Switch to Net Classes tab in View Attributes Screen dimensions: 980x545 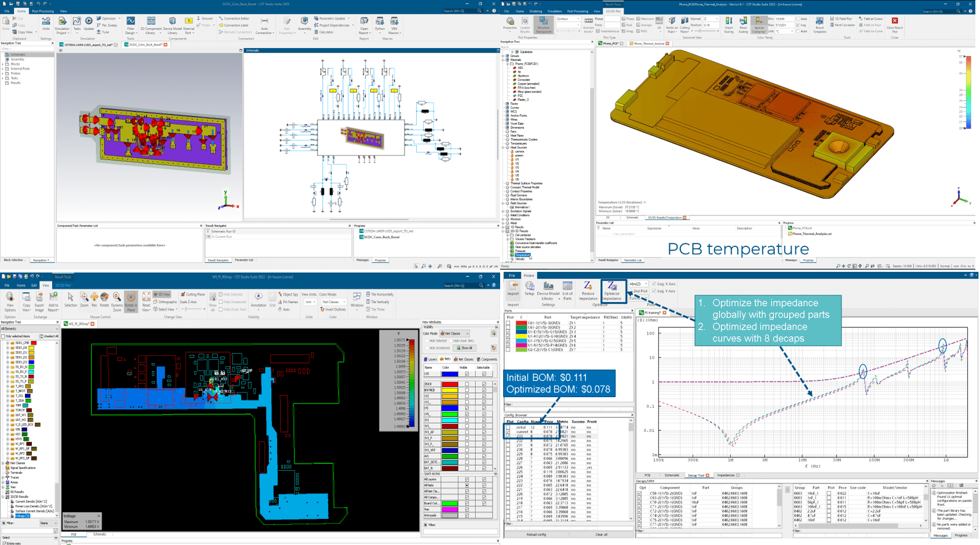pos(462,359)
